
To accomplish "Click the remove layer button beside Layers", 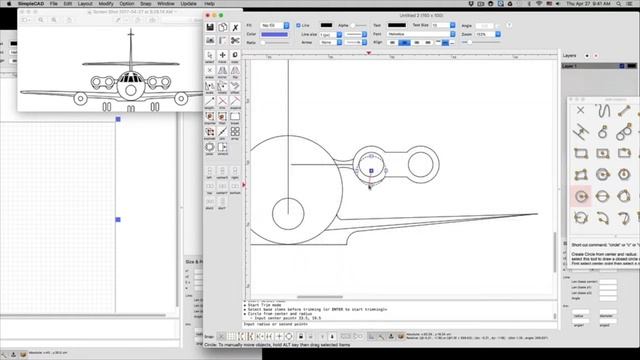I will 596,56.
